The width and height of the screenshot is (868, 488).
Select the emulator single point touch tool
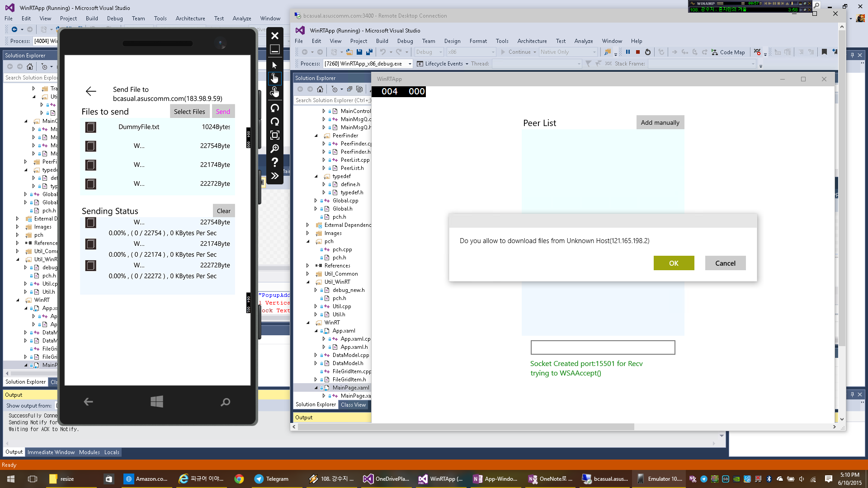click(274, 79)
